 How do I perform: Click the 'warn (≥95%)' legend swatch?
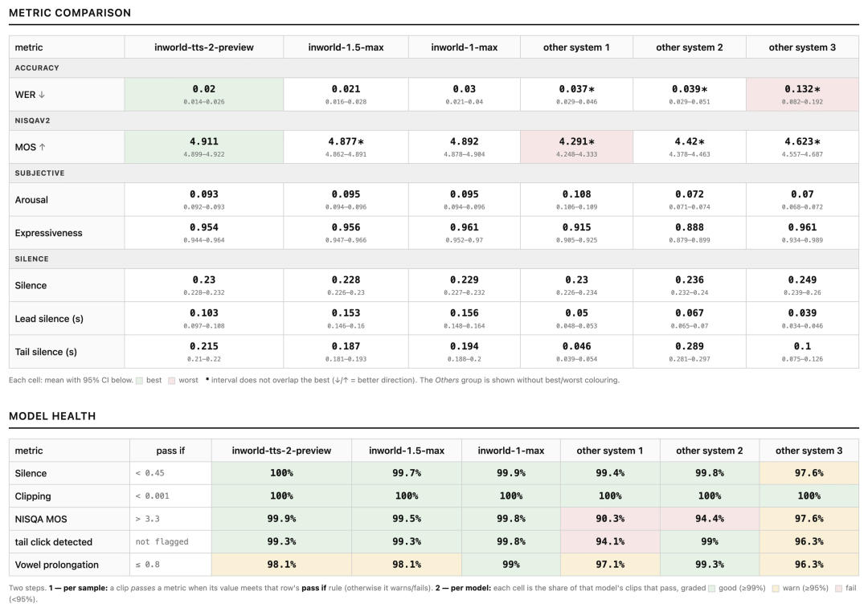click(x=776, y=588)
